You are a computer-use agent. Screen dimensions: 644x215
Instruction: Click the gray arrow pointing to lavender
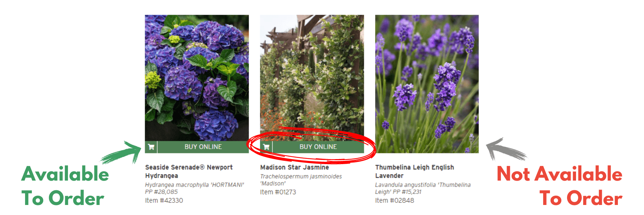tap(506, 149)
